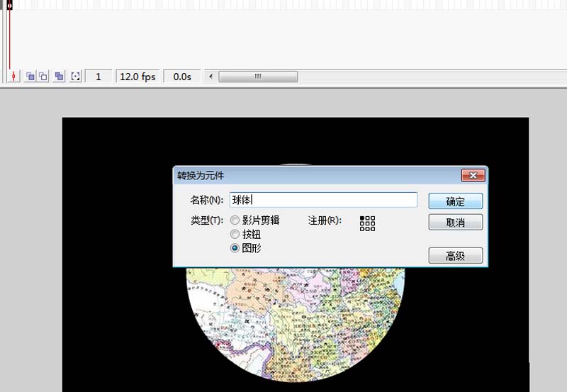567x392 pixels.
Task: Click the current frame number box
Action: click(99, 77)
